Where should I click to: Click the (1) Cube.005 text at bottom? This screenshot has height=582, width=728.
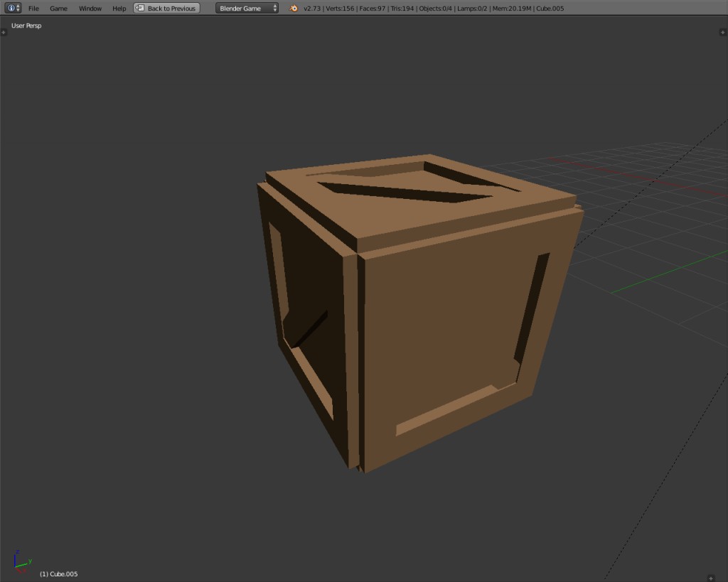[58, 573]
